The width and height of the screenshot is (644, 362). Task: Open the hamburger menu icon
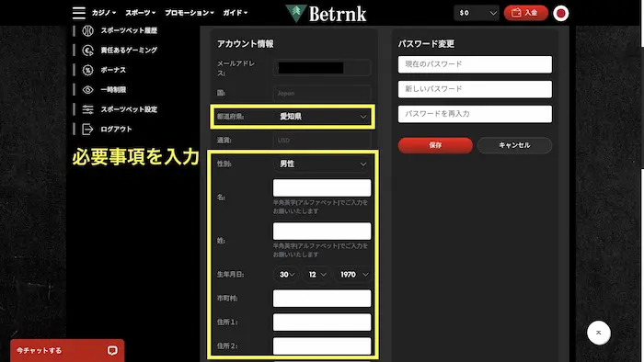(79, 13)
